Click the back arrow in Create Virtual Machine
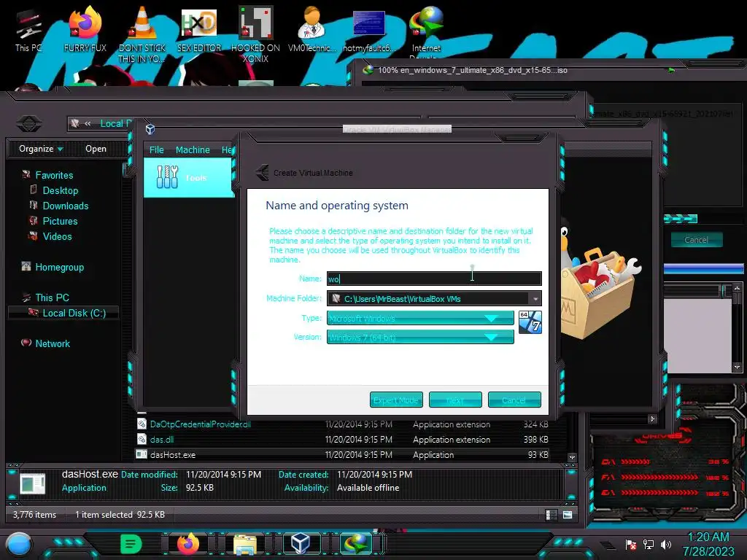 click(x=262, y=172)
